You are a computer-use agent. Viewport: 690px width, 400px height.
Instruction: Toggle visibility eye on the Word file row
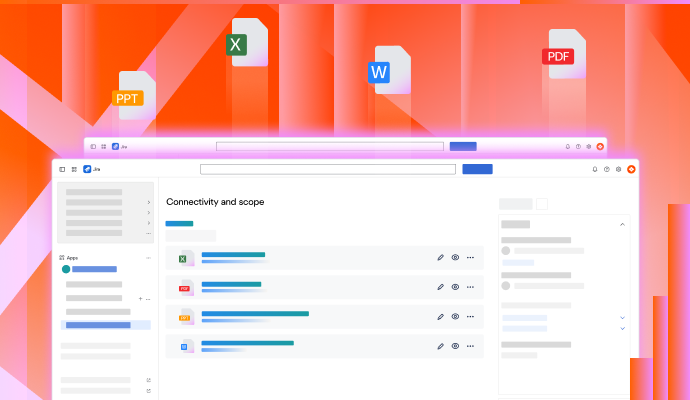coord(455,346)
